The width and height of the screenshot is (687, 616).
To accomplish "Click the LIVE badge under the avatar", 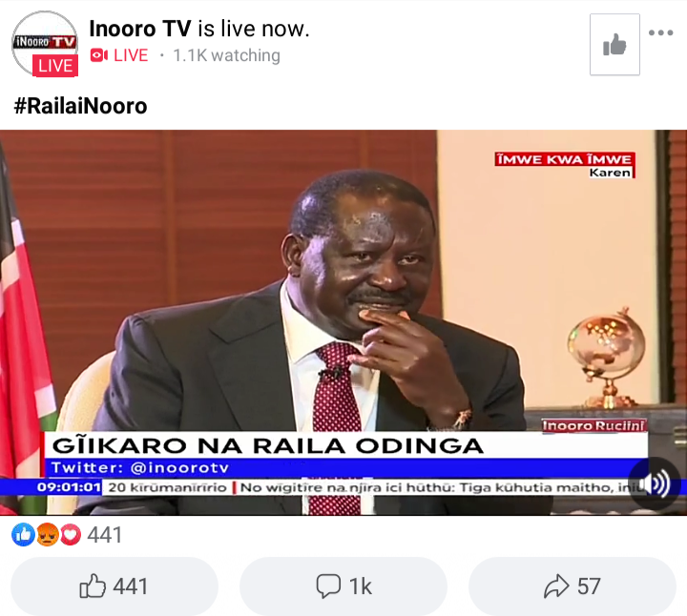I will click(55, 66).
